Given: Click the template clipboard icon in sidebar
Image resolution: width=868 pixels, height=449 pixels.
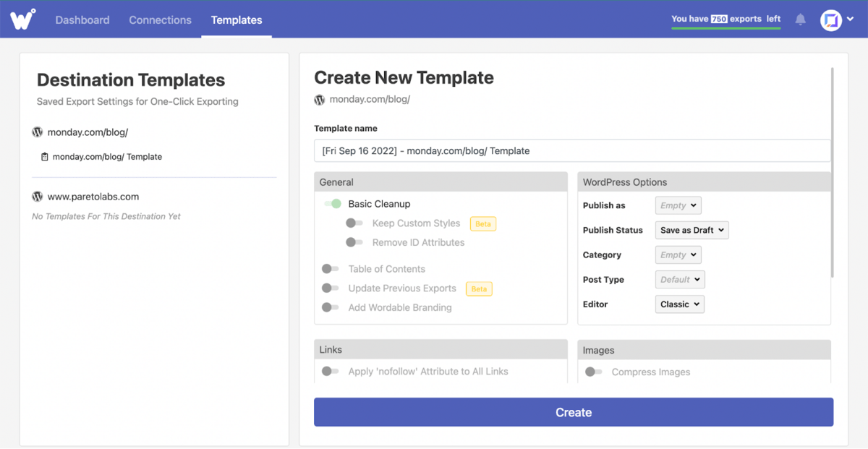Looking at the screenshot, I should pyautogui.click(x=45, y=157).
